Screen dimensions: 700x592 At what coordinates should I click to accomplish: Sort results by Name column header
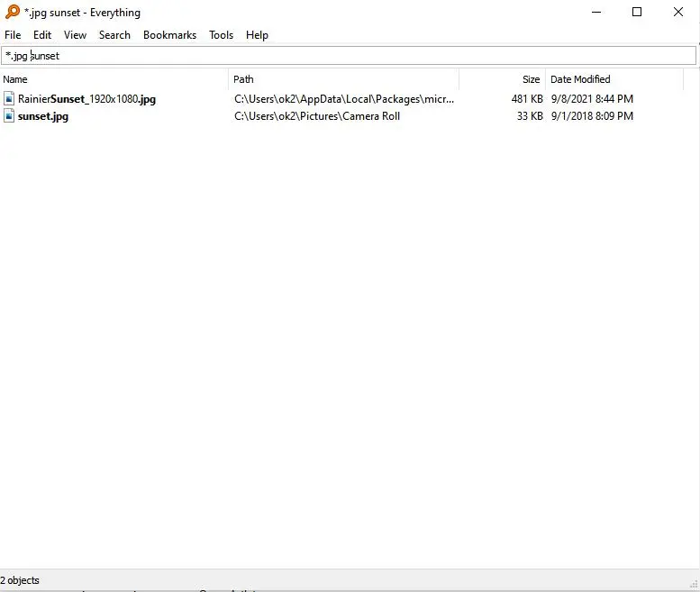click(114, 79)
